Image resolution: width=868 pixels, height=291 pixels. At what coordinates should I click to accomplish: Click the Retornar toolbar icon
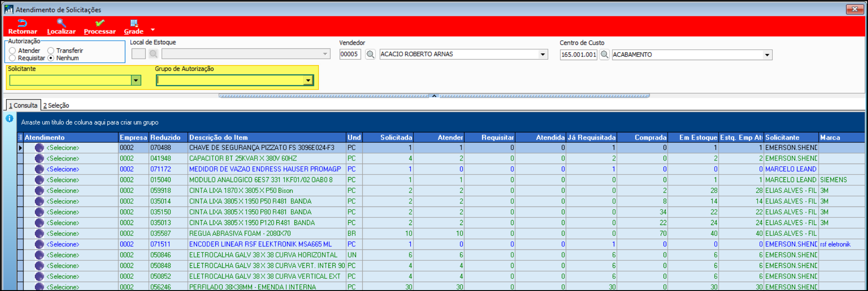point(23,27)
